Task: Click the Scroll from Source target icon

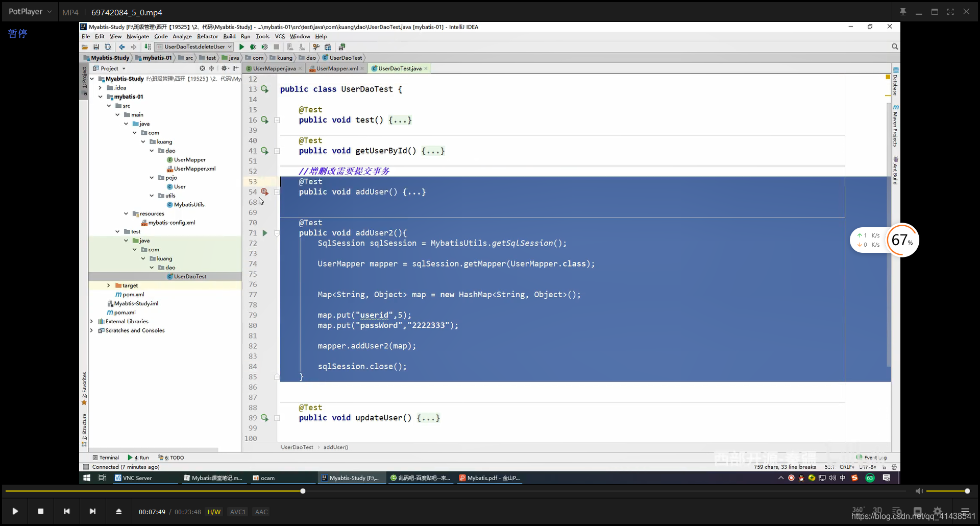Action: point(202,68)
